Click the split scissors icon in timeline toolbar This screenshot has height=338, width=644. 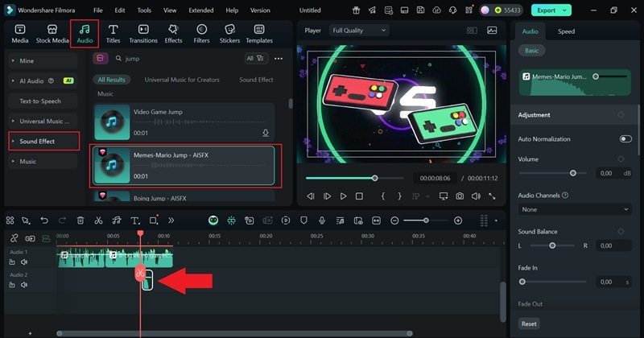tap(98, 221)
